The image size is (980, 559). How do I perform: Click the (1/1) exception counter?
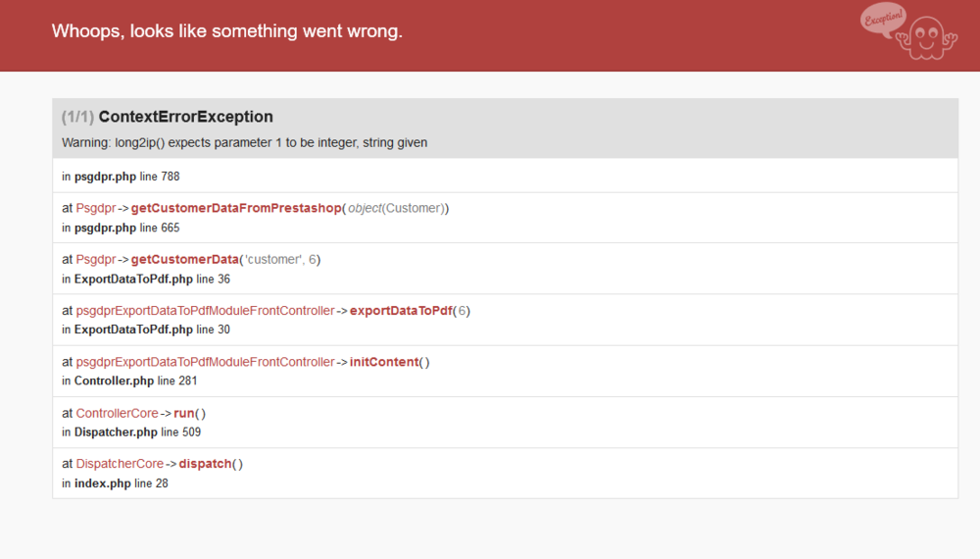click(x=77, y=117)
